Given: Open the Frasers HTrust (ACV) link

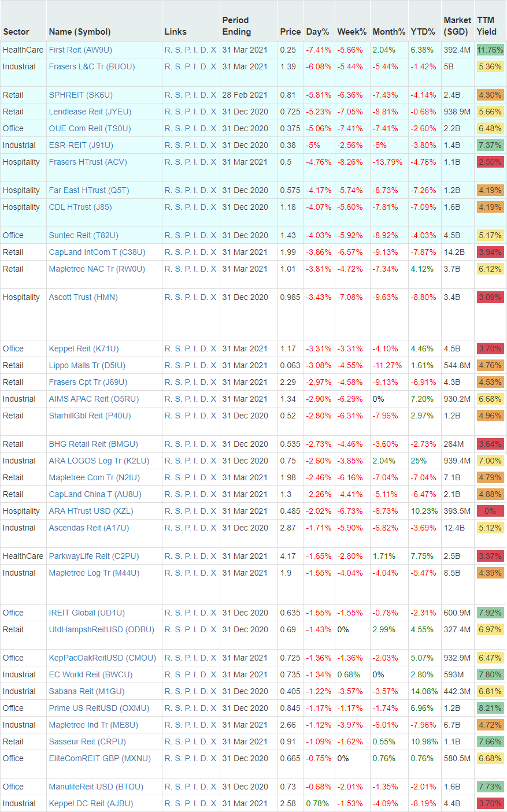Looking at the screenshot, I should coord(88,162).
